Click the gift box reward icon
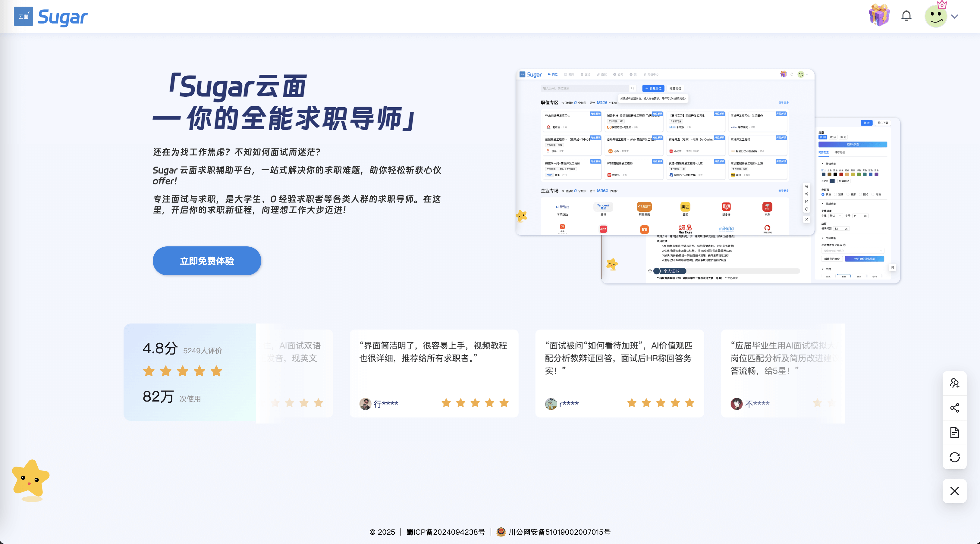 (x=879, y=15)
